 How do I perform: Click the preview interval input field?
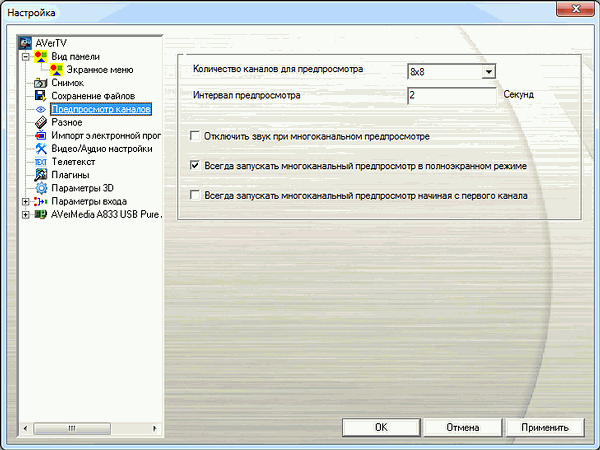point(452,95)
